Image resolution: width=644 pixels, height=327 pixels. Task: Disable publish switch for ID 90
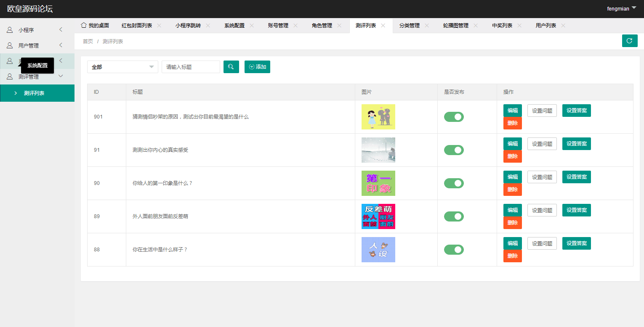point(454,183)
